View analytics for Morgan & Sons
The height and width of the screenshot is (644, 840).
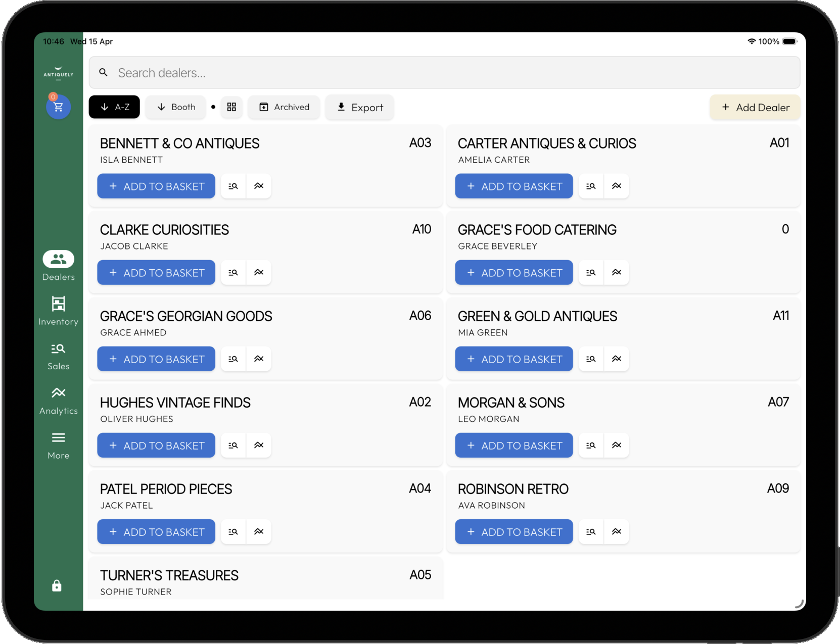[617, 445]
